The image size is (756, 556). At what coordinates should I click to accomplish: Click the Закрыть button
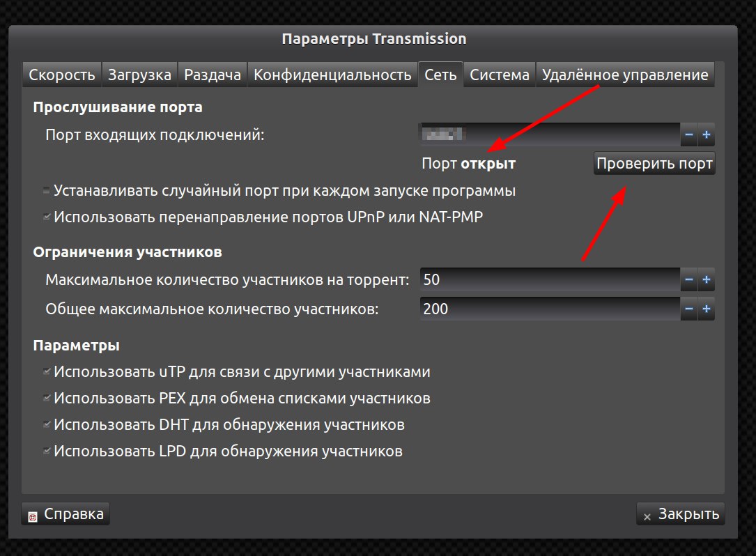[680, 514]
